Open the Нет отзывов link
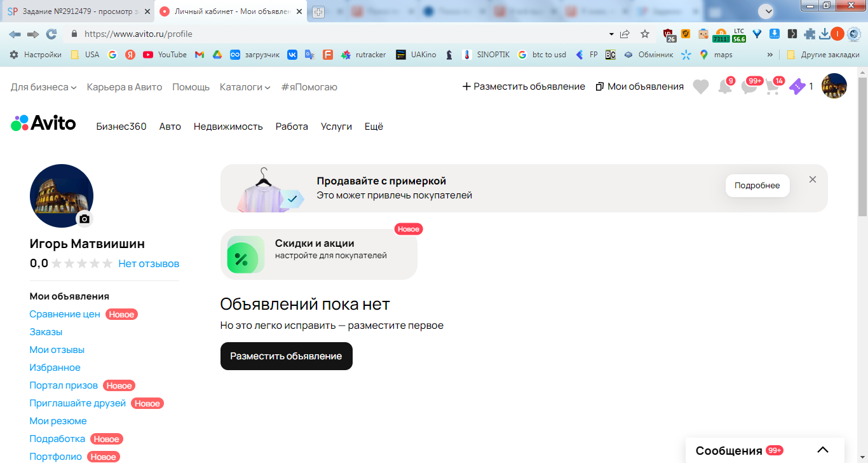Image resolution: width=868 pixels, height=463 pixels. click(149, 263)
